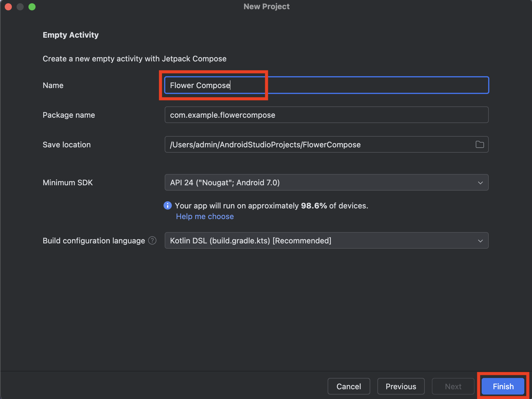532x399 pixels.
Task: Open the Build configuration language dropdown
Action: (x=326, y=241)
